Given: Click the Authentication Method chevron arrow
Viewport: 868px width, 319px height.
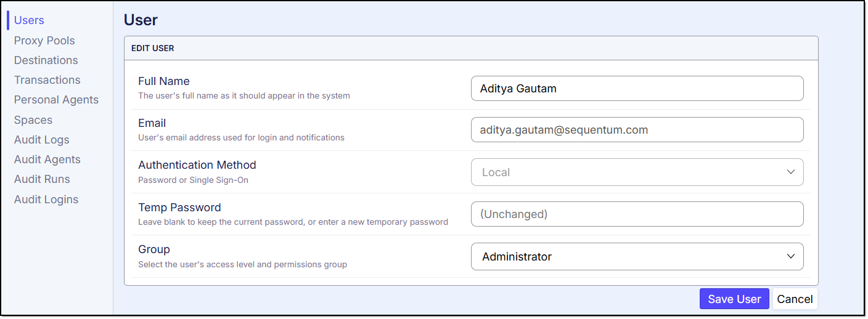Looking at the screenshot, I should [x=791, y=172].
